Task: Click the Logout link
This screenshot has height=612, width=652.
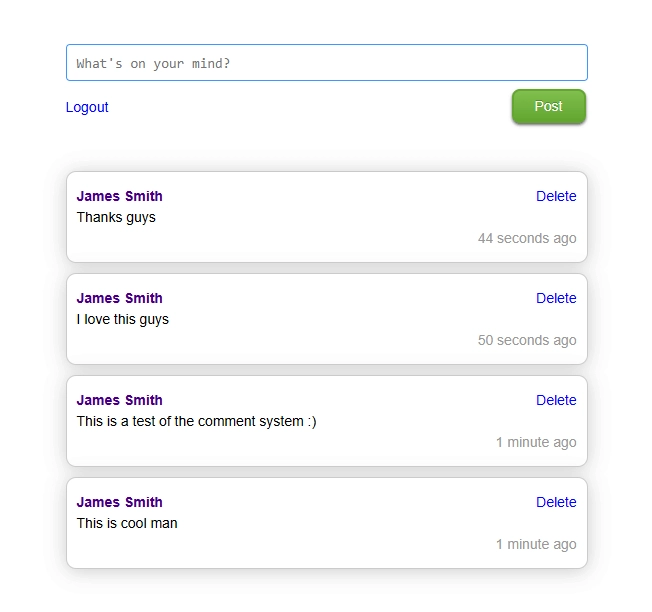Action: (x=87, y=107)
